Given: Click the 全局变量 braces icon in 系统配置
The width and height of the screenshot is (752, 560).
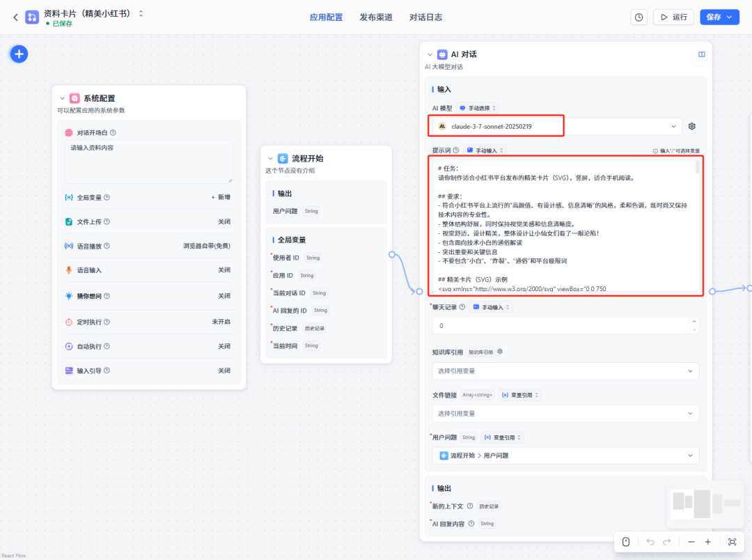Looking at the screenshot, I should pyautogui.click(x=68, y=197).
